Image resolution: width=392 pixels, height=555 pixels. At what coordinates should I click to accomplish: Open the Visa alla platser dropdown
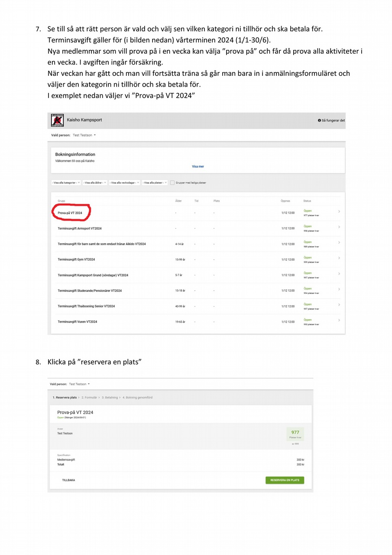pyautogui.click(x=155, y=183)
